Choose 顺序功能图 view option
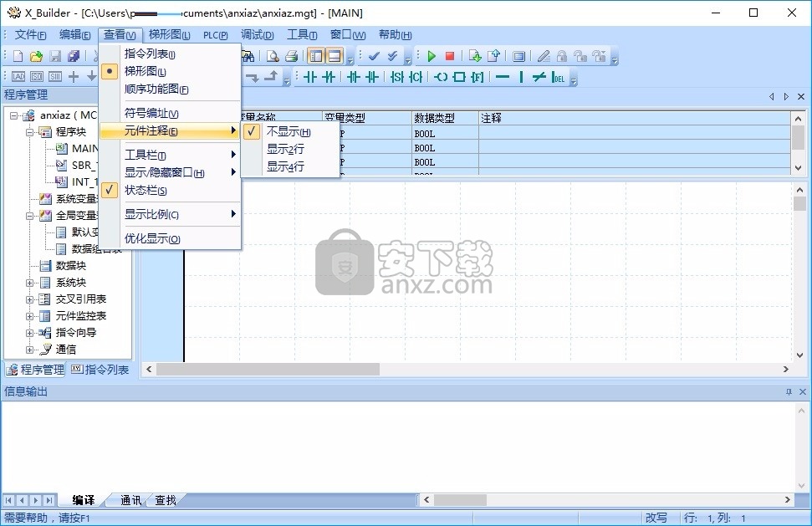 click(170, 89)
